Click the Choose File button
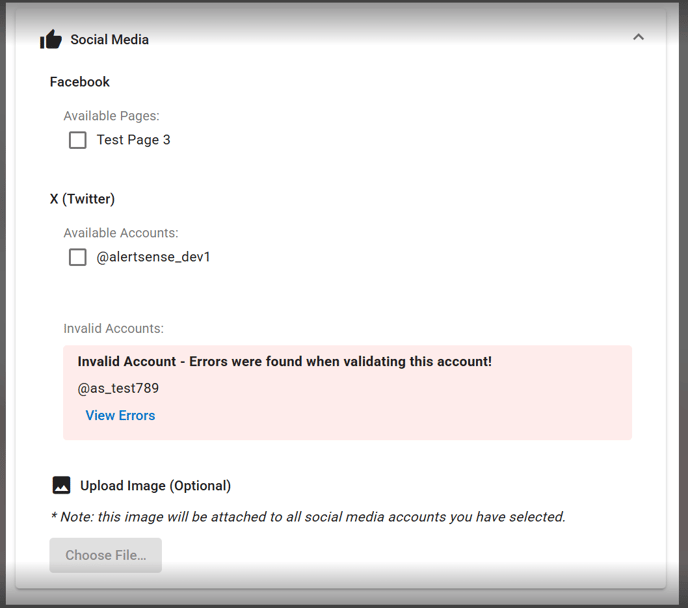The image size is (688, 608). click(x=106, y=555)
